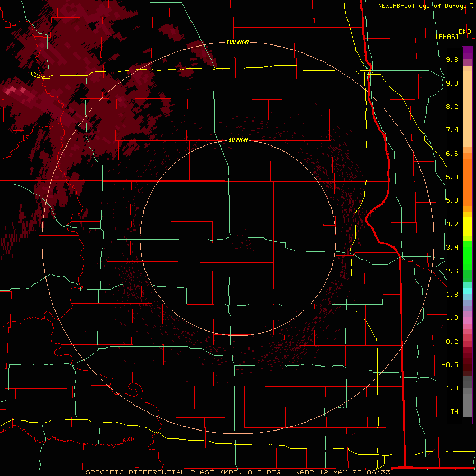Select the 5.8 scale value
This screenshot has height=476, width=476.
click(x=452, y=177)
